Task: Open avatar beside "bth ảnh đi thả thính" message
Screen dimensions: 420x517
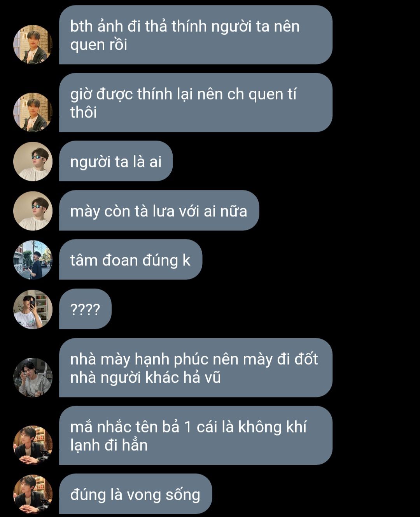Action: click(33, 44)
